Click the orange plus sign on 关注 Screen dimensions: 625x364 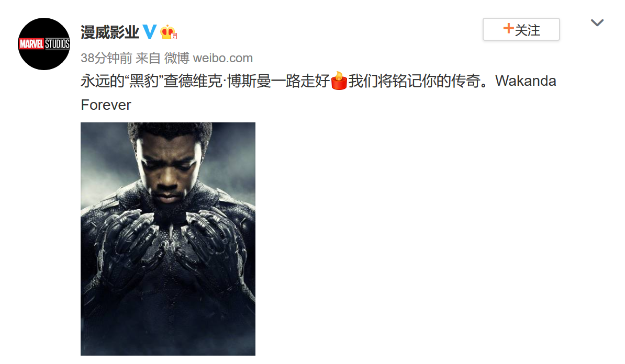pyautogui.click(x=508, y=28)
